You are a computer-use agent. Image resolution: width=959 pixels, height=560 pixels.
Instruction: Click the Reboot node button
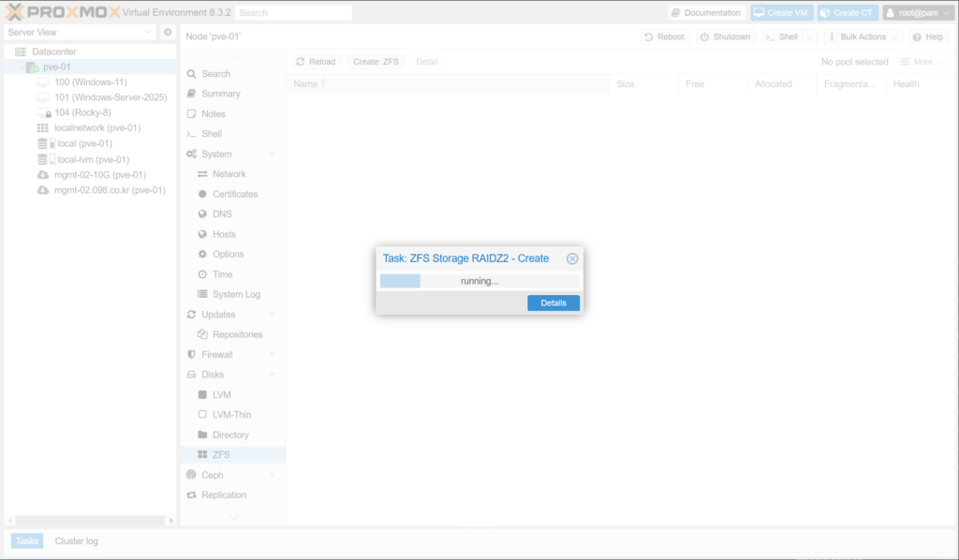pyautogui.click(x=664, y=37)
